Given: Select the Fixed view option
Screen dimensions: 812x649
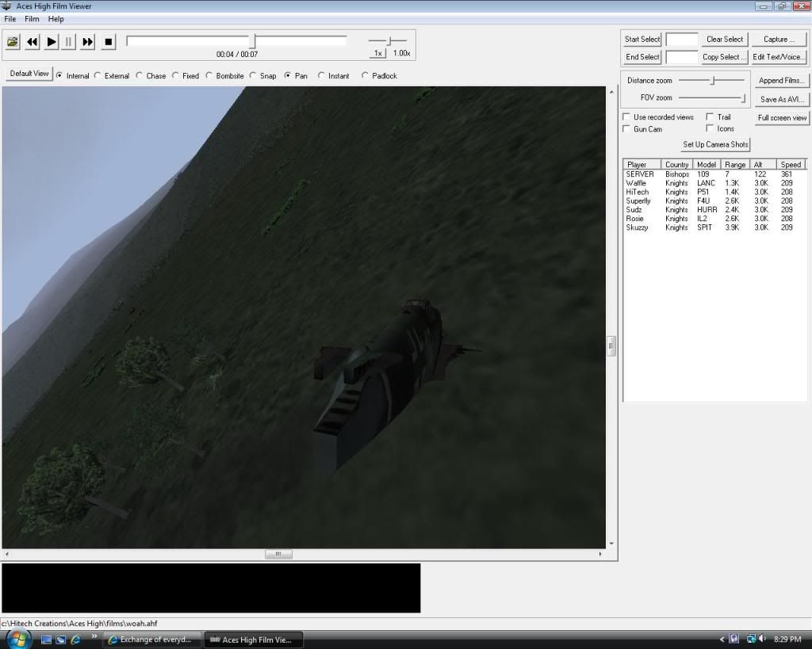Looking at the screenshot, I should pos(175,75).
